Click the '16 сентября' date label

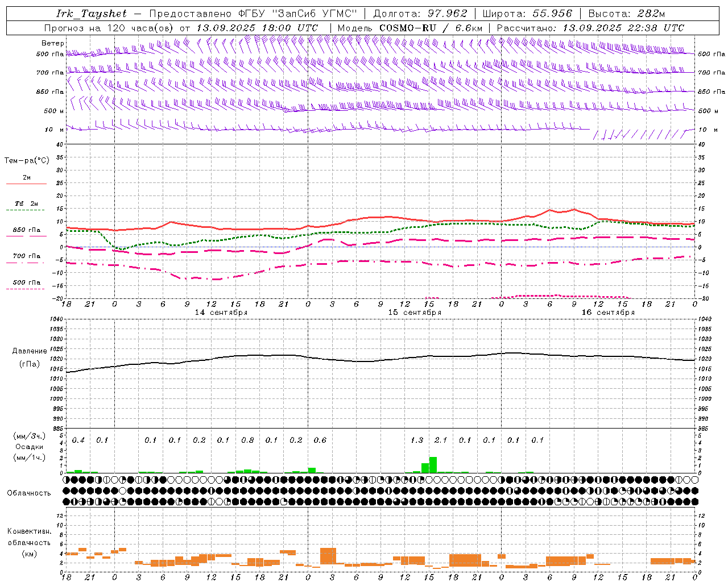click(608, 313)
